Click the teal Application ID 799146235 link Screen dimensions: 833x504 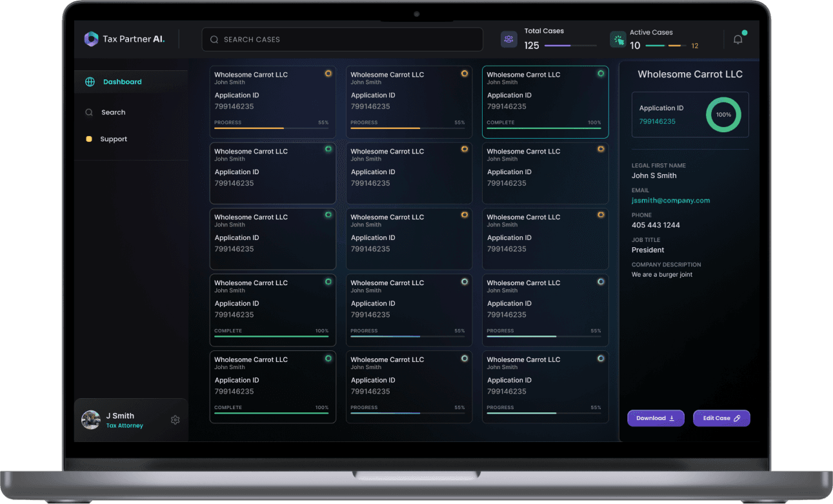(x=657, y=121)
